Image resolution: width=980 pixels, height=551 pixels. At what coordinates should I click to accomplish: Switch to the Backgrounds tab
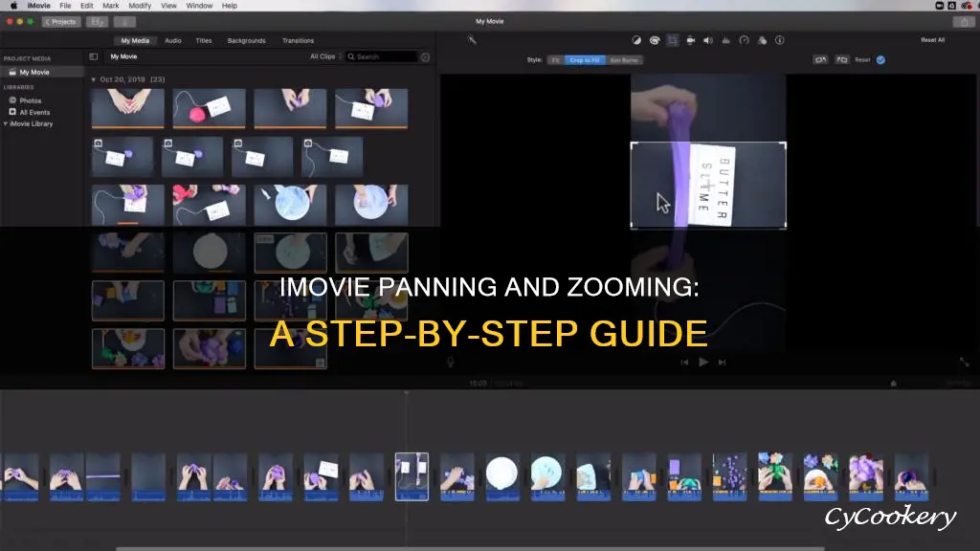246,40
